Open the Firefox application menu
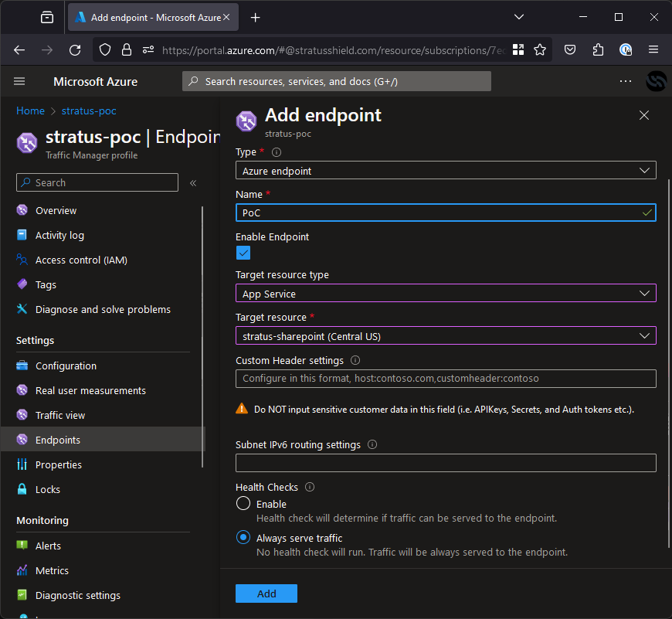Viewport: 672px width, 619px height. pos(653,49)
